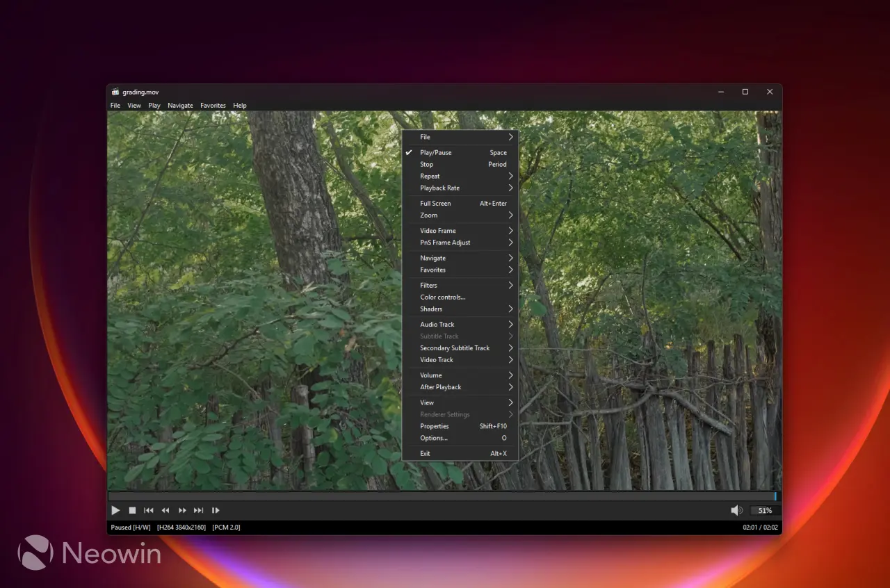Open the File menu in the menu bar
Screen dimensions: 890x588
[x=115, y=106]
